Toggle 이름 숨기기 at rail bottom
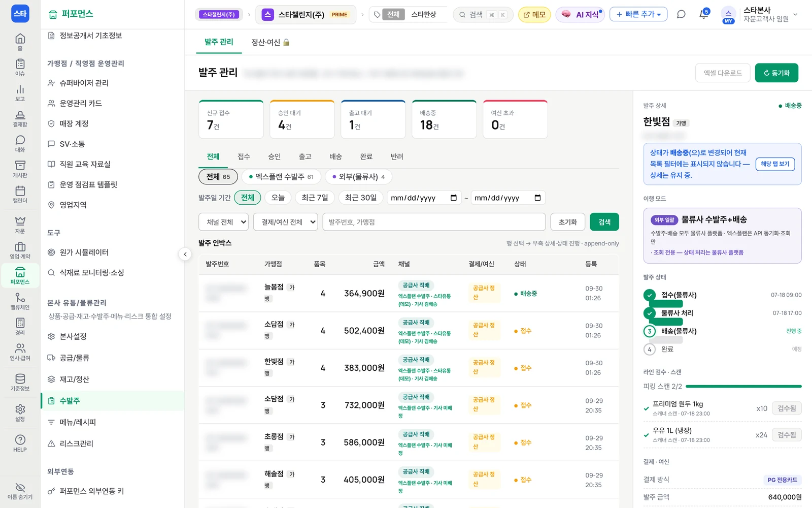The height and width of the screenshot is (508, 812). coord(20,491)
